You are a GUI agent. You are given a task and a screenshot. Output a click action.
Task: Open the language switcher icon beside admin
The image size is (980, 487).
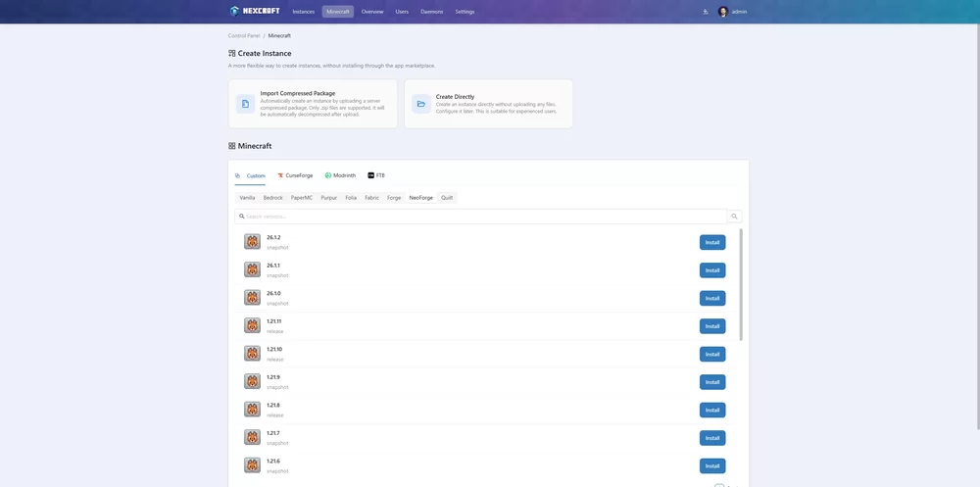[706, 11]
